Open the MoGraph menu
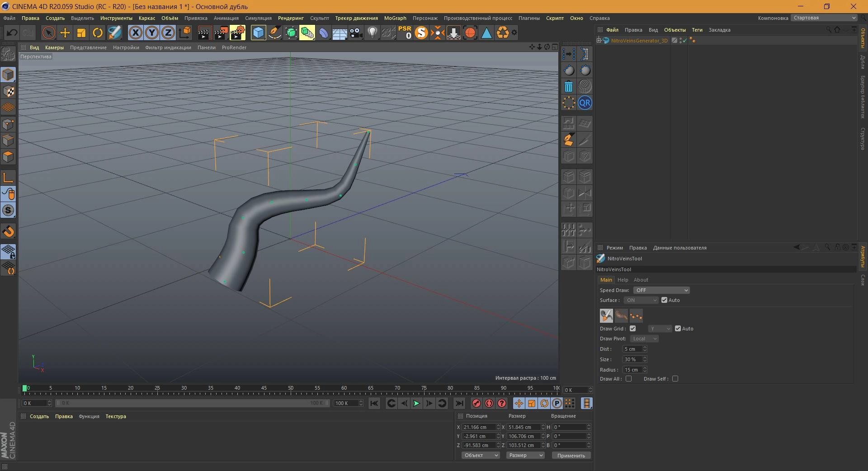The image size is (868, 471). point(395,18)
